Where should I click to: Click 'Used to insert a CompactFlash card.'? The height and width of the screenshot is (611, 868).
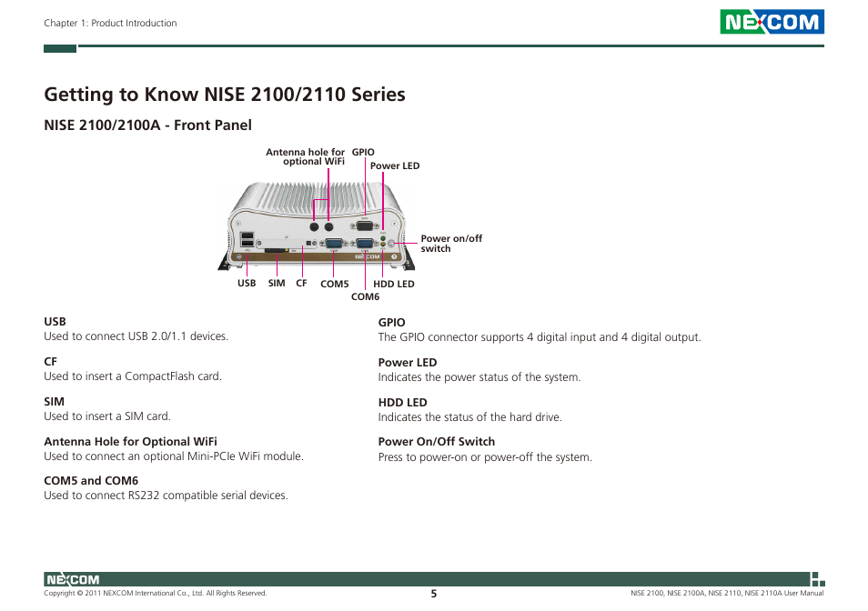click(x=133, y=376)
